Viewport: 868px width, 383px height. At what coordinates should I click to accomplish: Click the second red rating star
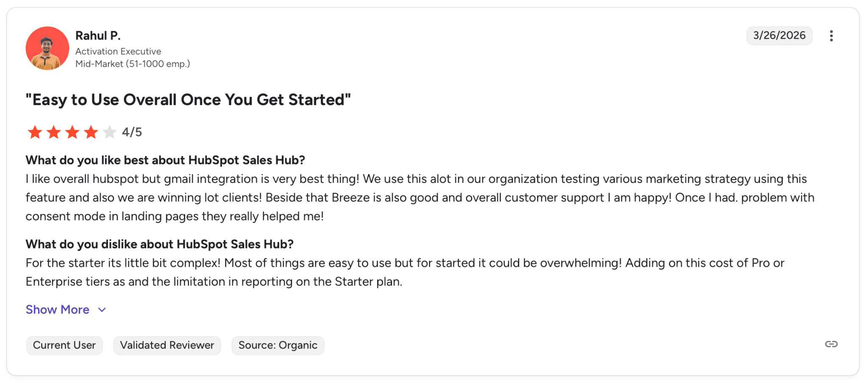(53, 132)
